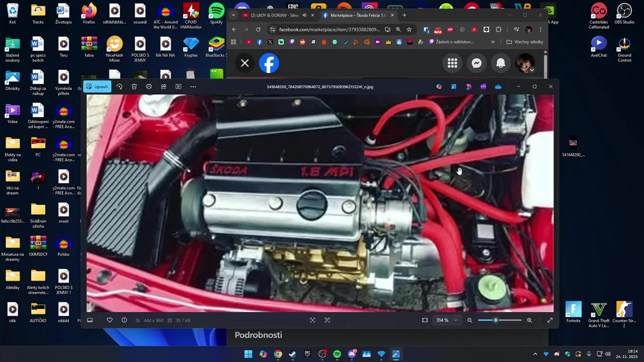
Task: Rotate the image in Photos viewer
Action: (119, 86)
